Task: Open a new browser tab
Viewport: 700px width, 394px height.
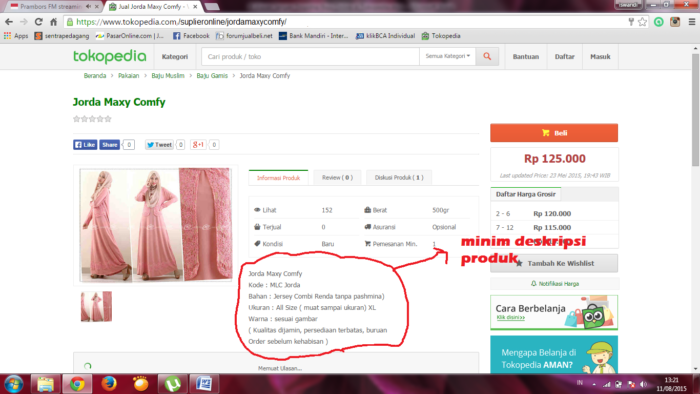Action: [212, 7]
